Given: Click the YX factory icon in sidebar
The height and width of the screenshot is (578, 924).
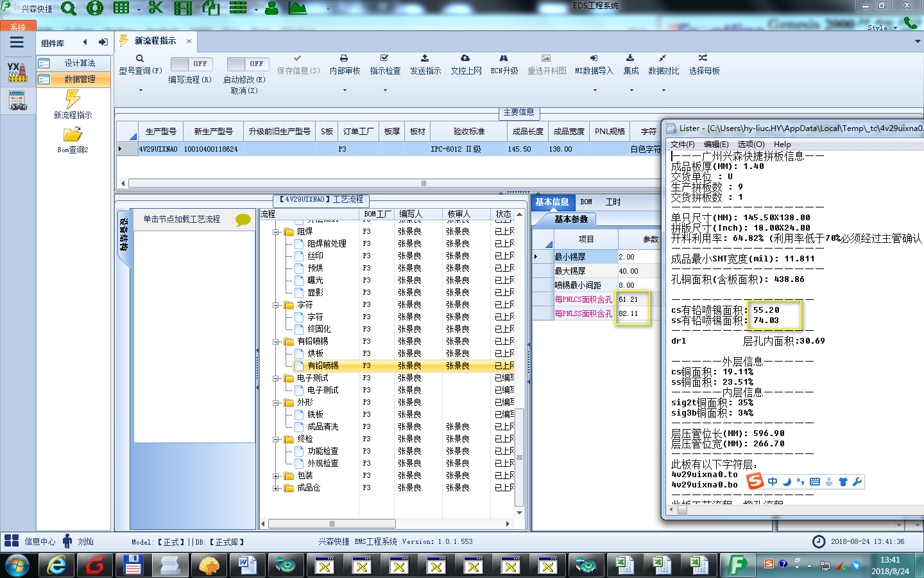Looking at the screenshot, I should (17, 72).
